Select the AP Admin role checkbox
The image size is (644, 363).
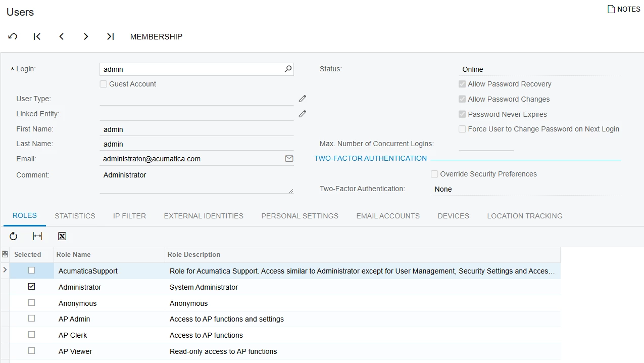[32, 319]
